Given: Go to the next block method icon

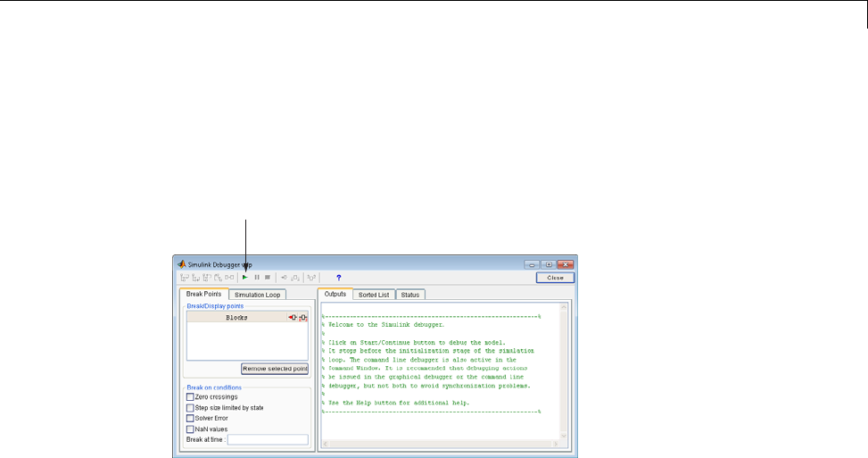Looking at the screenshot, I should (229, 278).
